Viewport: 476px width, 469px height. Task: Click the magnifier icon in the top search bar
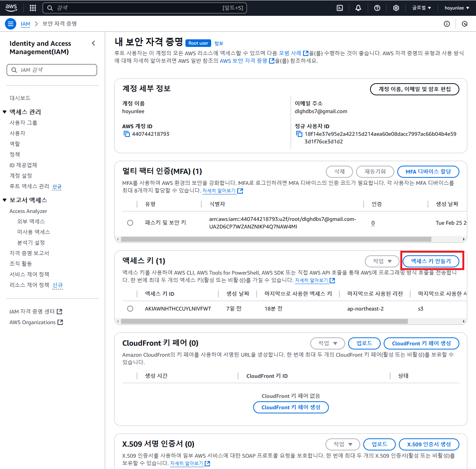tap(50, 8)
